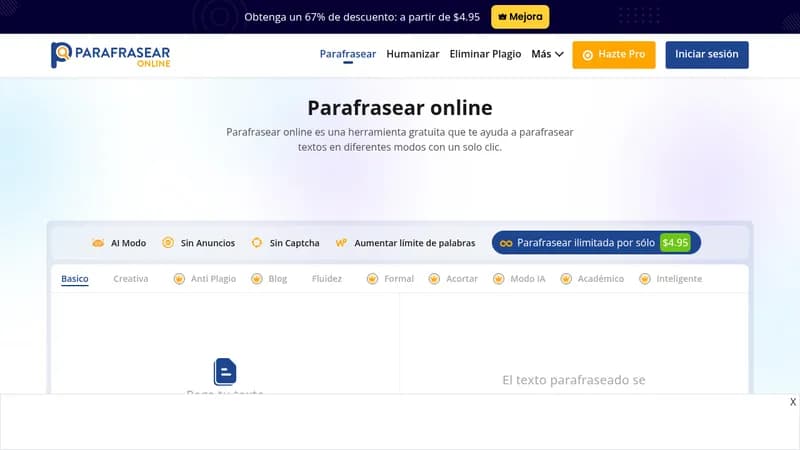Image resolution: width=800 pixels, height=450 pixels.
Task: Click the AI Modo cloud icon
Action: pyautogui.click(x=98, y=243)
